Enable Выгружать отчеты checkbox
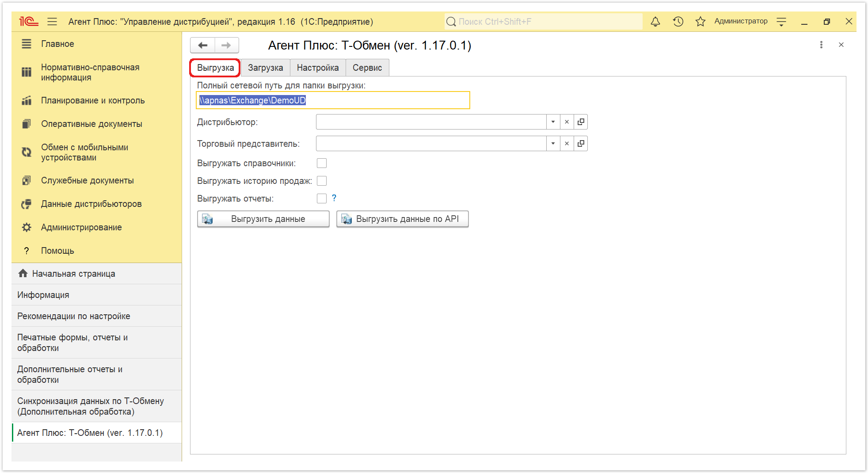Screen dimensions: 868x473 322,198
